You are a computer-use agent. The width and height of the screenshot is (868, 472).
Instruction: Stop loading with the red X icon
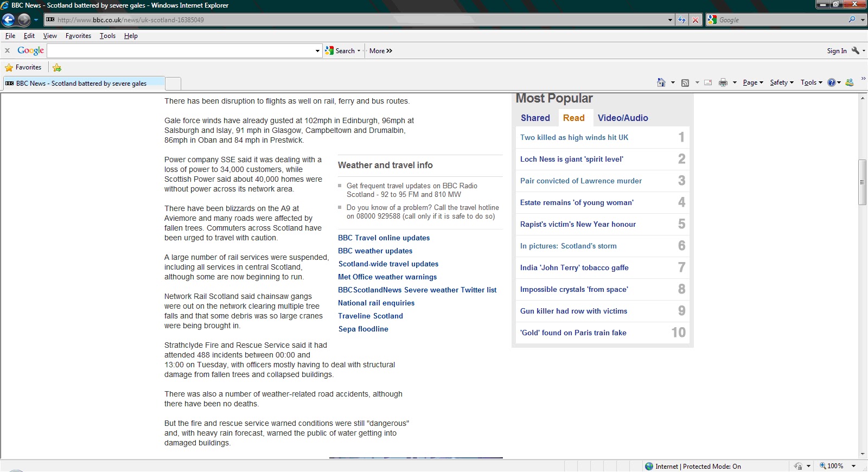pos(695,20)
